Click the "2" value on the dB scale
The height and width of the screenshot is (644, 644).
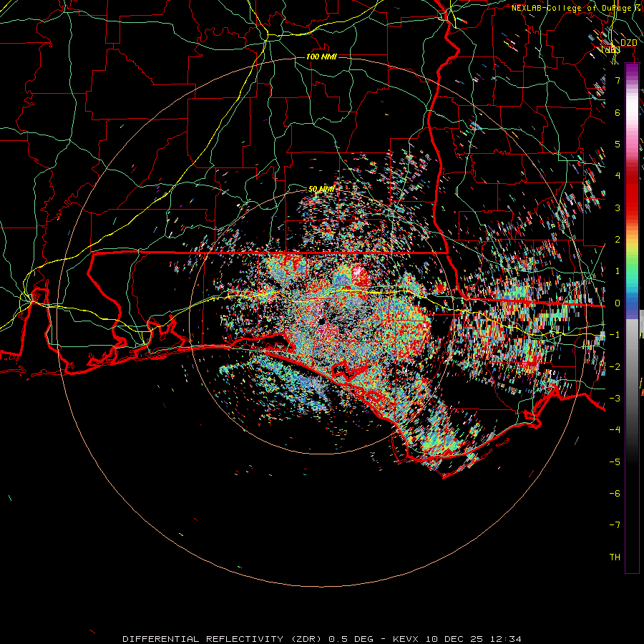pyautogui.click(x=618, y=240)
